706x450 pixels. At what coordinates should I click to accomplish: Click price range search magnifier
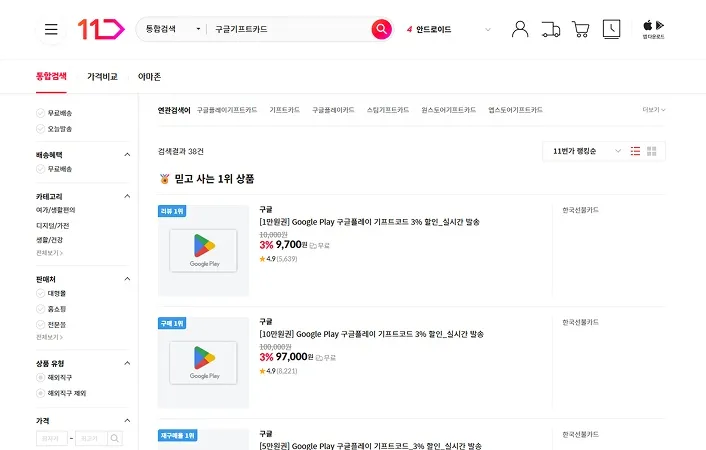(x=115, y=438)
